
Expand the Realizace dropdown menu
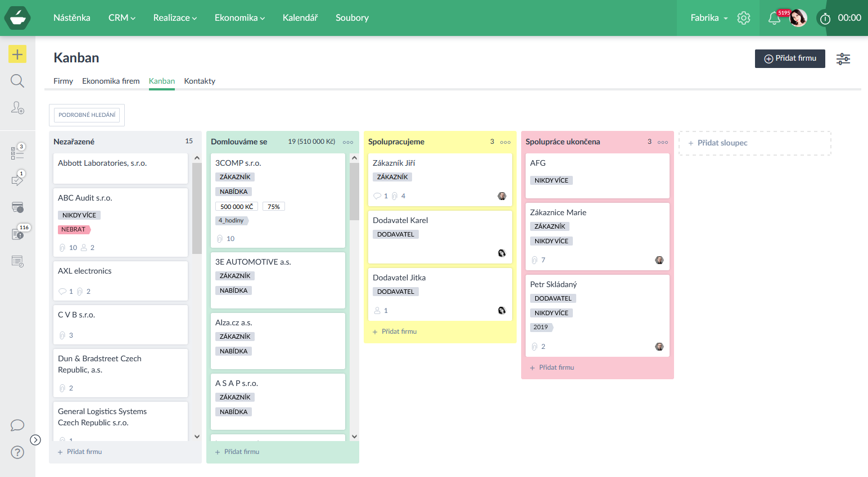[175, 18]
